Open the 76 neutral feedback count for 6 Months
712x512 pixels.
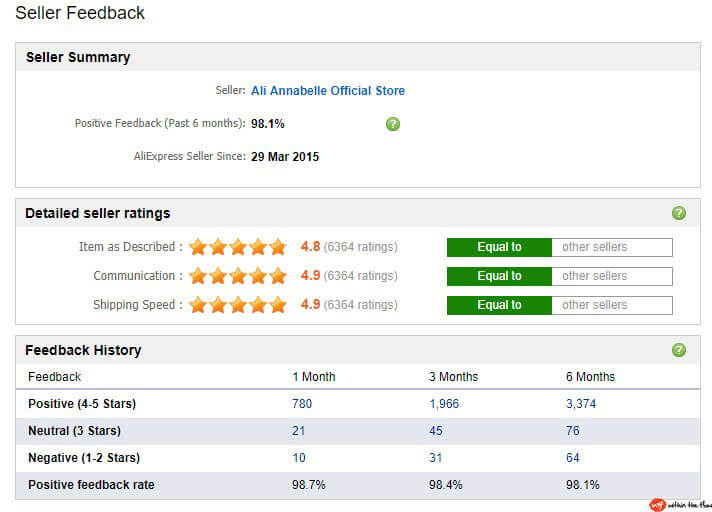pyautogui.click(x=573, y=431)
